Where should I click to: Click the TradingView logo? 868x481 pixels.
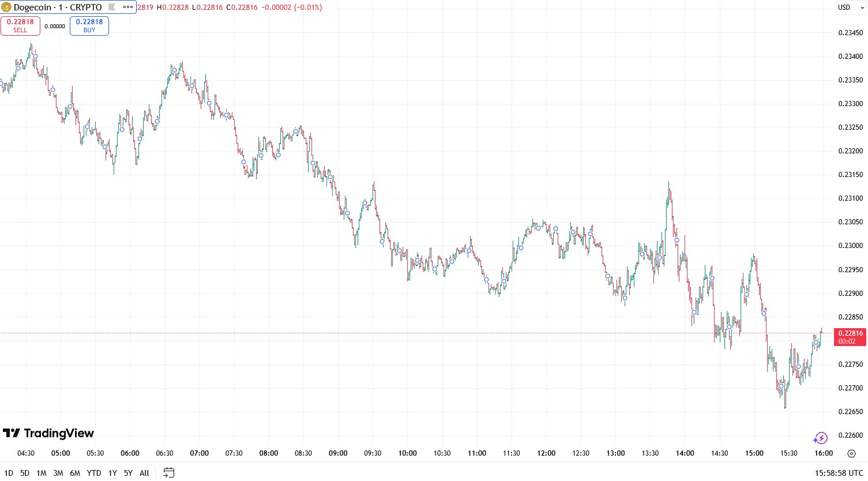click(x=48, y=433)
